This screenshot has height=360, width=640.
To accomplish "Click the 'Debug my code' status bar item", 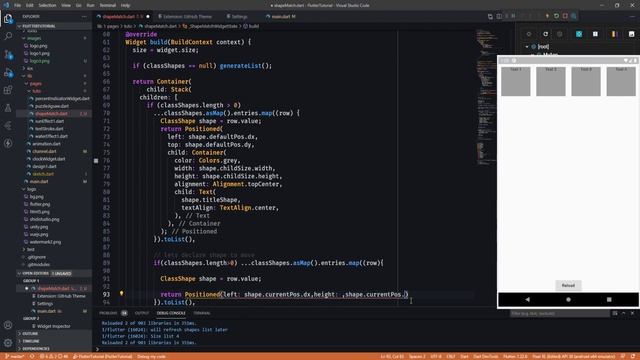I will (151, 356).
